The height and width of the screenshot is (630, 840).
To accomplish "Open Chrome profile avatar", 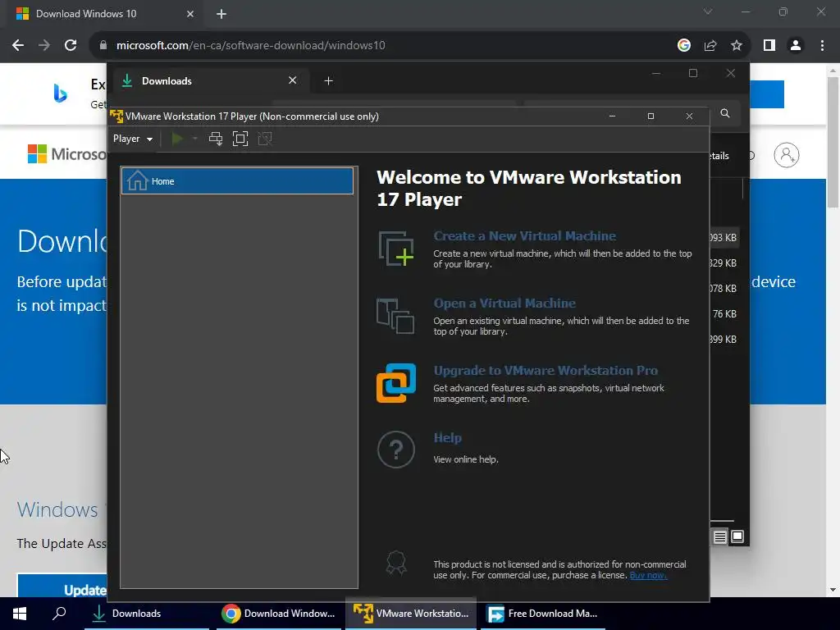I will (796, 46).
